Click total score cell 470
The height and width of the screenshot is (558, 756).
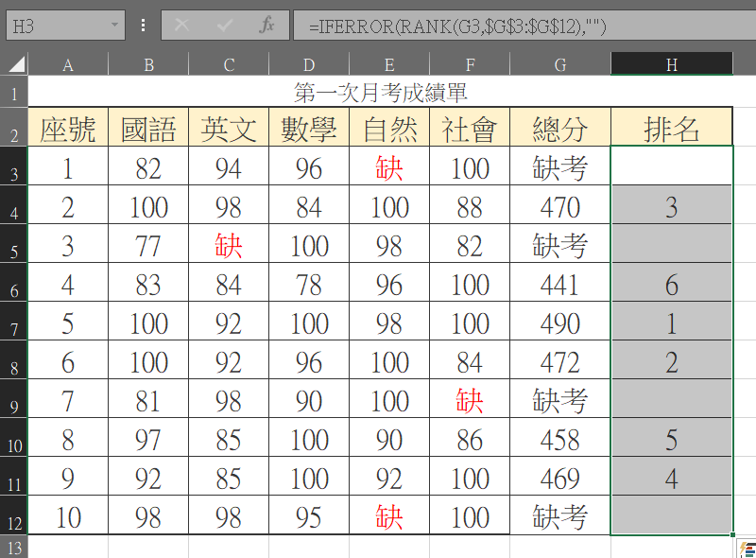click(560, 204)
